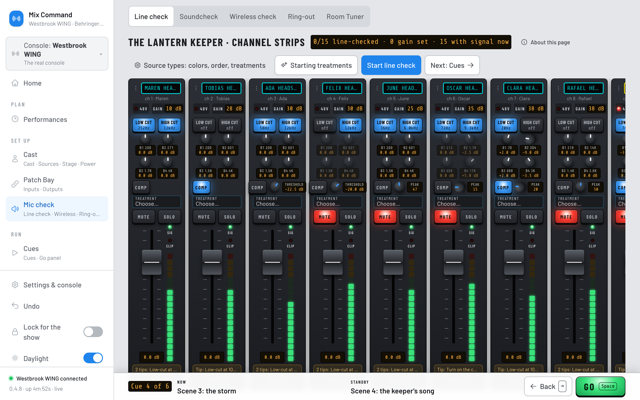Open Treatment dropdown on Oscar channel

click(459, 201)
